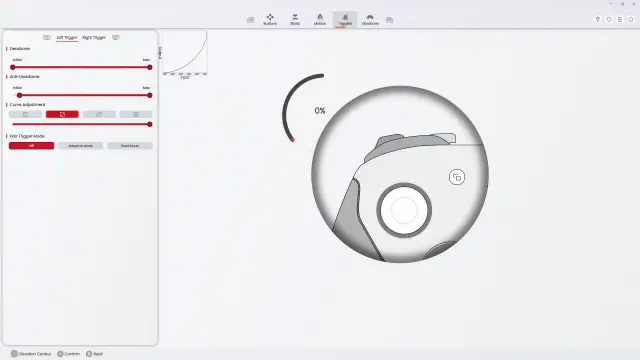Click the left bumper icon beside Buttons
640x360 pixels.
tap(250, 20)
